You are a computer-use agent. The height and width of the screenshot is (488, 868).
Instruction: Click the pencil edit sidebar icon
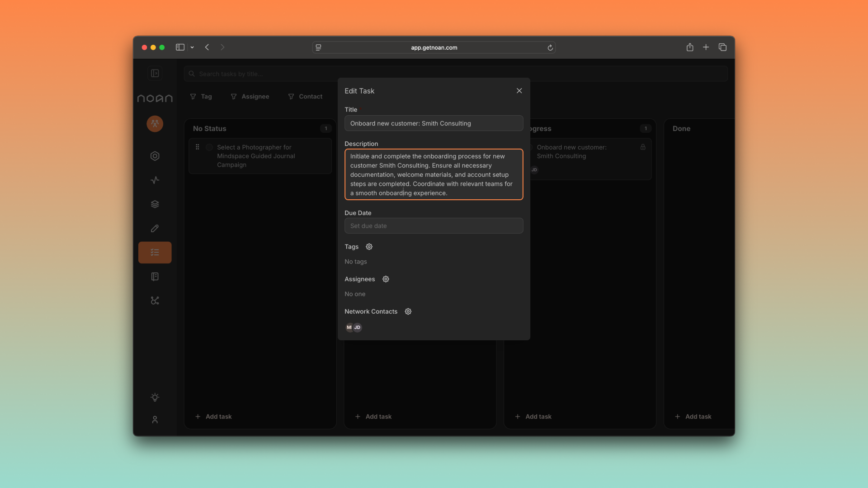click(155, 229)
